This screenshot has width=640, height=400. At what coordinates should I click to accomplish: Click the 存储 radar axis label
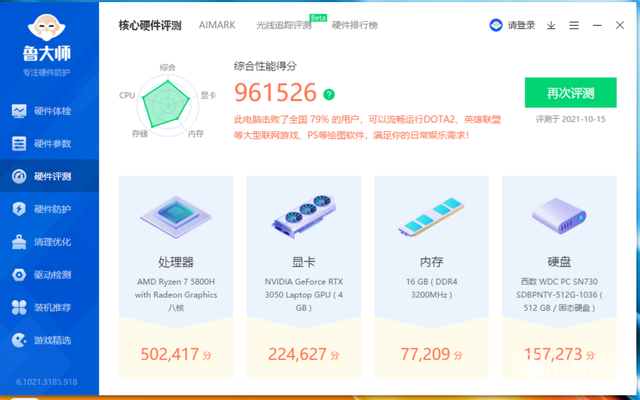click(140, 133)
